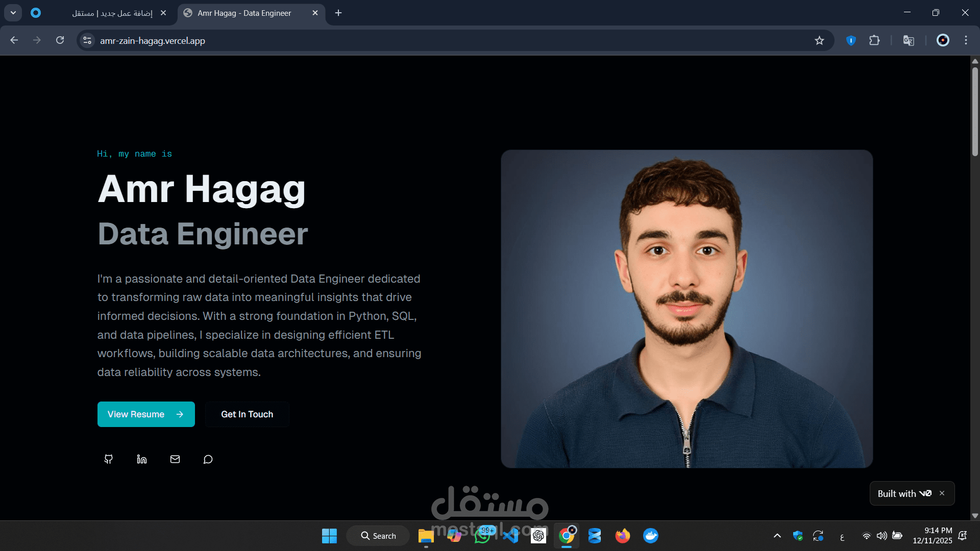Open the Wi-Fi network settings icon
Viewport: 980px width, 551px height.
(x=866, y=536)
